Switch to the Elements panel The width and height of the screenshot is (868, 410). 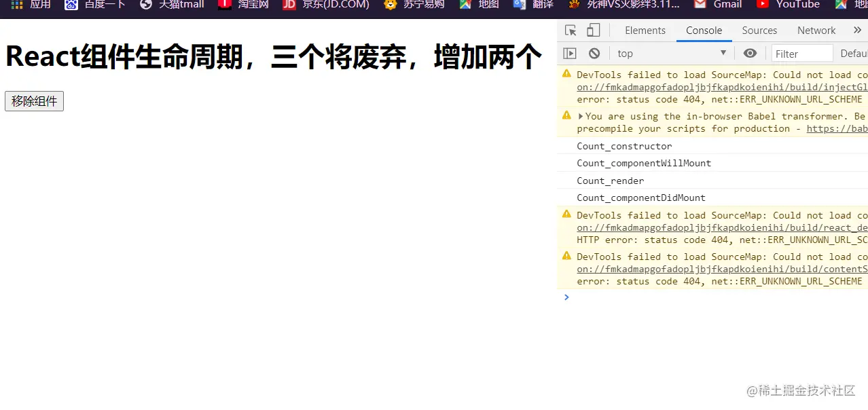(645, 30)
